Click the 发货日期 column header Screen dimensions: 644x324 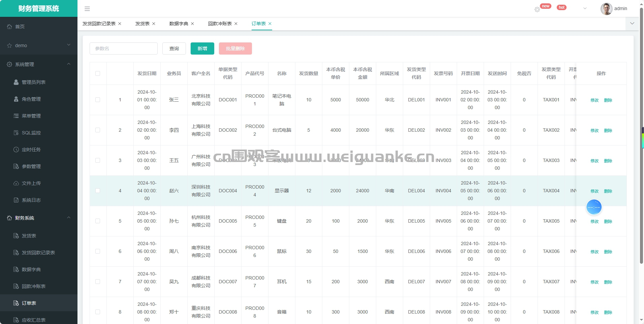(x=147, y=73)
